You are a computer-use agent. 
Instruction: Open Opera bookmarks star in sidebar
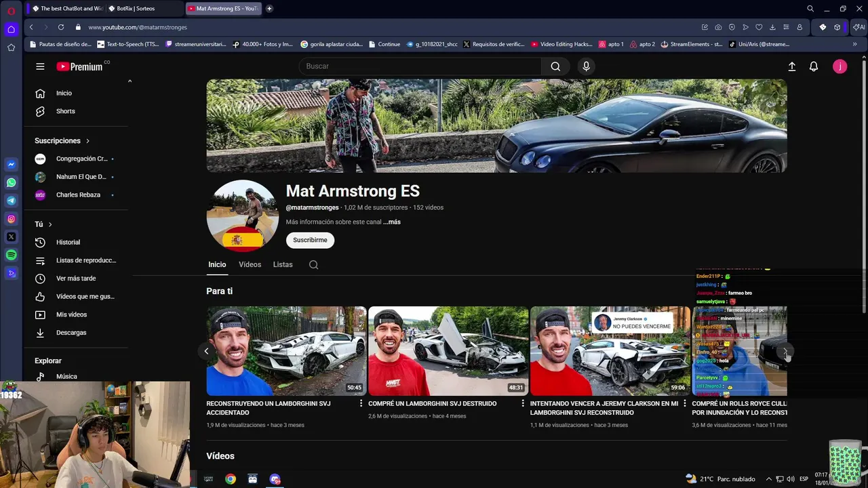tap(11, 47)
